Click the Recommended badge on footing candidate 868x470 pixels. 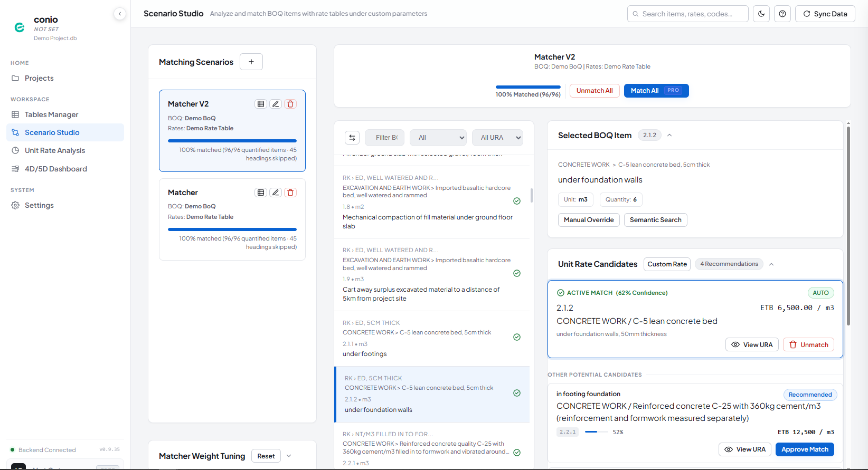pos(810,395)
